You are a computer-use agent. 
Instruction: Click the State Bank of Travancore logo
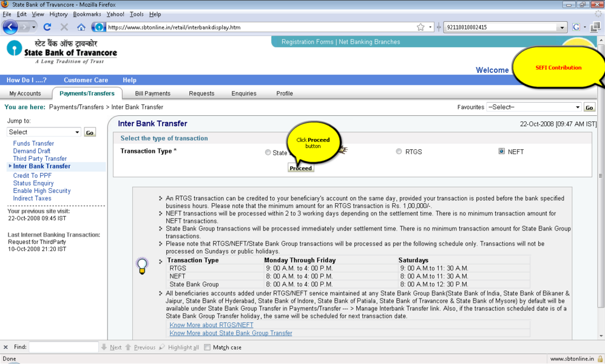tap(61, 51)
